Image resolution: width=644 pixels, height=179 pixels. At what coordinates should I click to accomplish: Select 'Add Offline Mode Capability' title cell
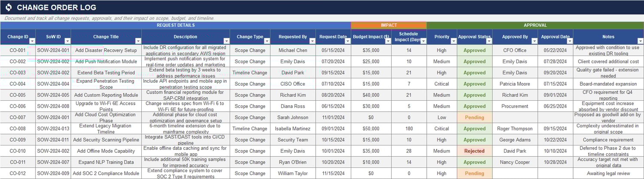[x=106, y=151]
